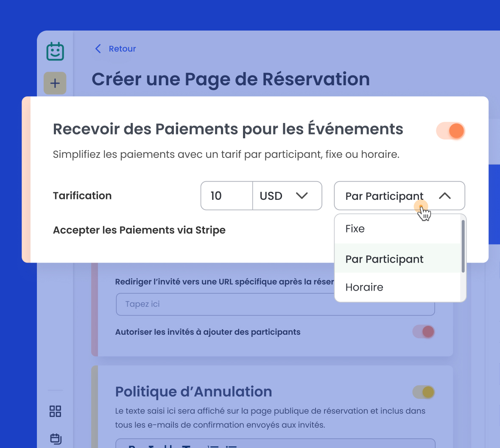Viewport: 500px width, 448px height.
Task: Toggle Autoriser les invités à ajouter des participants
Action: tap(424, 332)
